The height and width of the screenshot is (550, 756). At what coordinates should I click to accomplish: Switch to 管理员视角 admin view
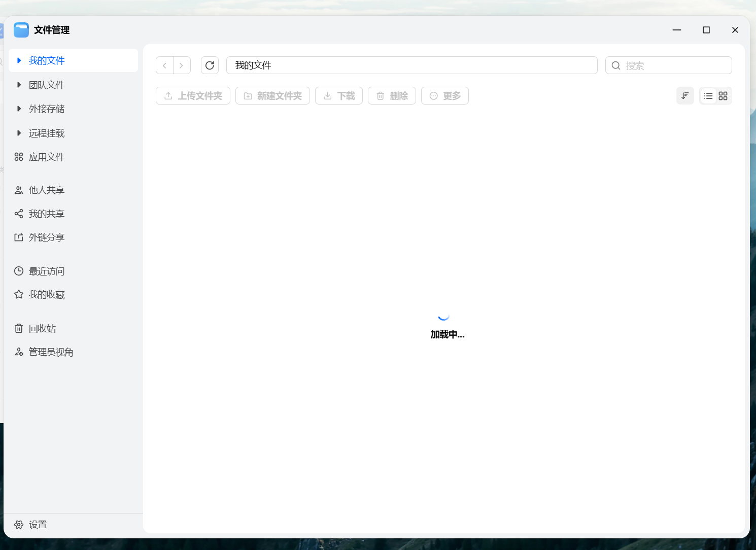51,352
